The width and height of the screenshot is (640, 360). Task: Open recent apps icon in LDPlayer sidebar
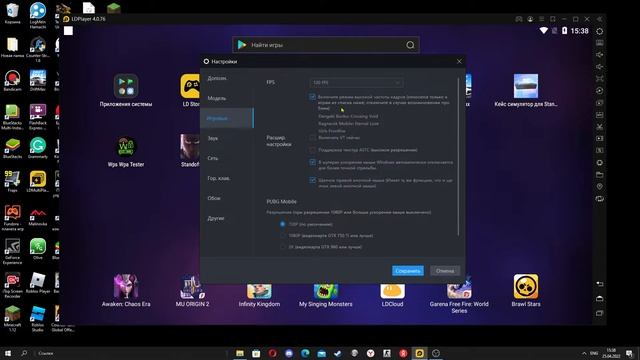[x=599, y=313]
